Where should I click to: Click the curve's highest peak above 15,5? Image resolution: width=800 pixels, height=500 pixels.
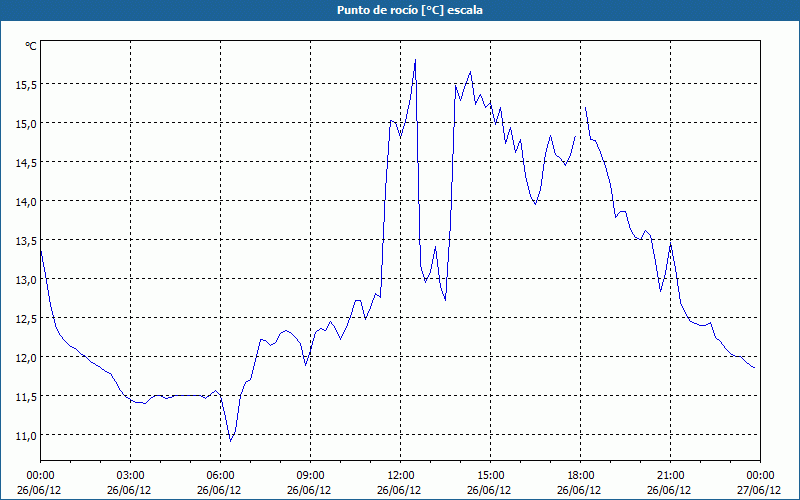415,60
